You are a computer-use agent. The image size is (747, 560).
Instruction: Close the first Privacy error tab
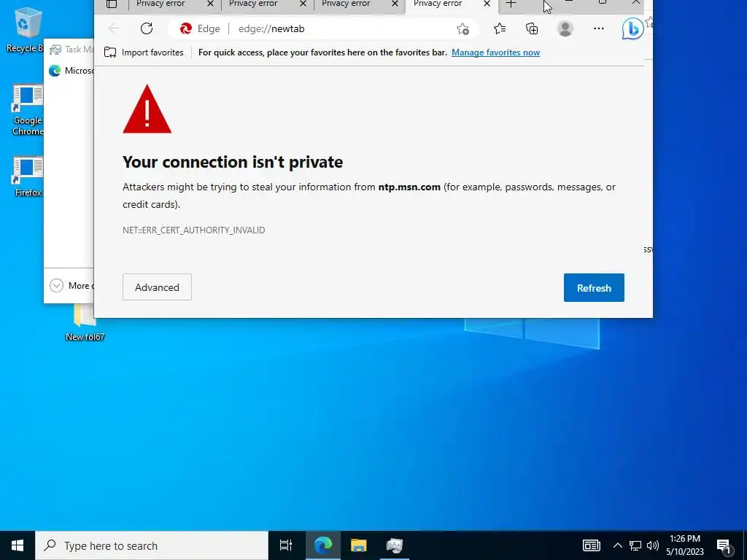[x=210, y=4]
